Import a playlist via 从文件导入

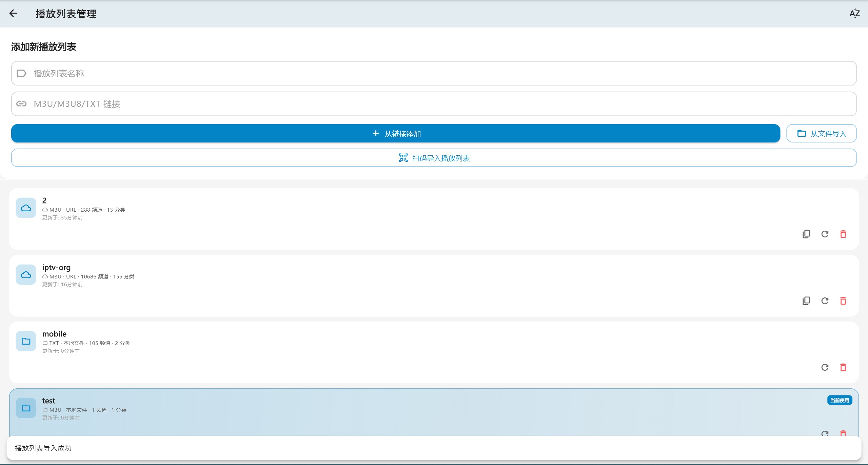tap(822, 133)
